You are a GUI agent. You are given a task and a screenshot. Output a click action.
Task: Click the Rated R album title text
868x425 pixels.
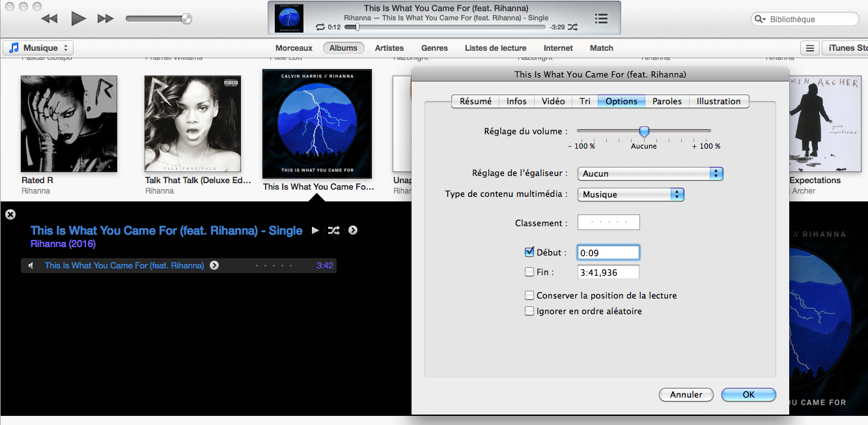[x=37, y=181]
